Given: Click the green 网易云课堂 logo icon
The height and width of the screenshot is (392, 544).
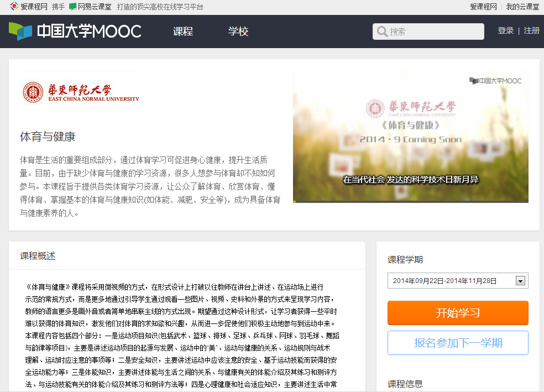Looking at the screenshot, I should [x=73, y=7].
